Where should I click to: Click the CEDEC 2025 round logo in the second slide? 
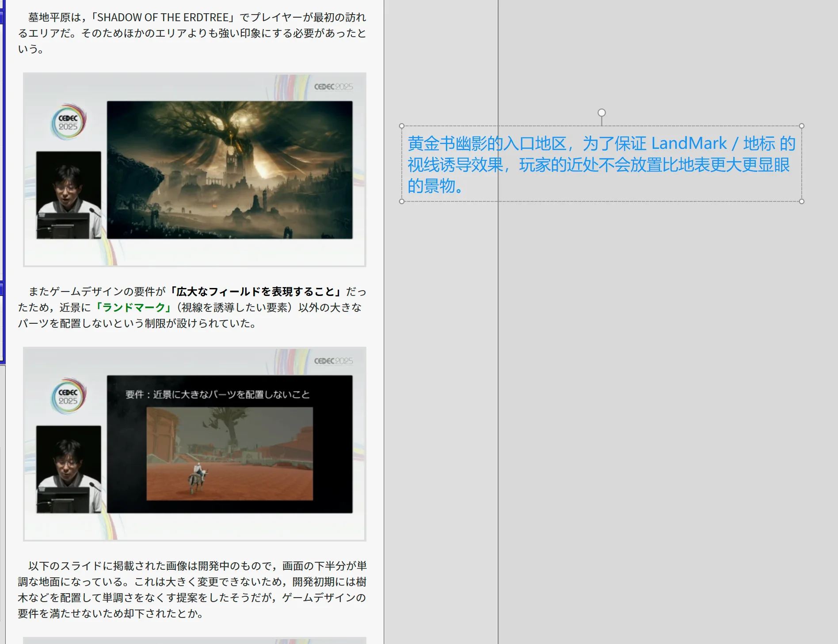point(68,397)
